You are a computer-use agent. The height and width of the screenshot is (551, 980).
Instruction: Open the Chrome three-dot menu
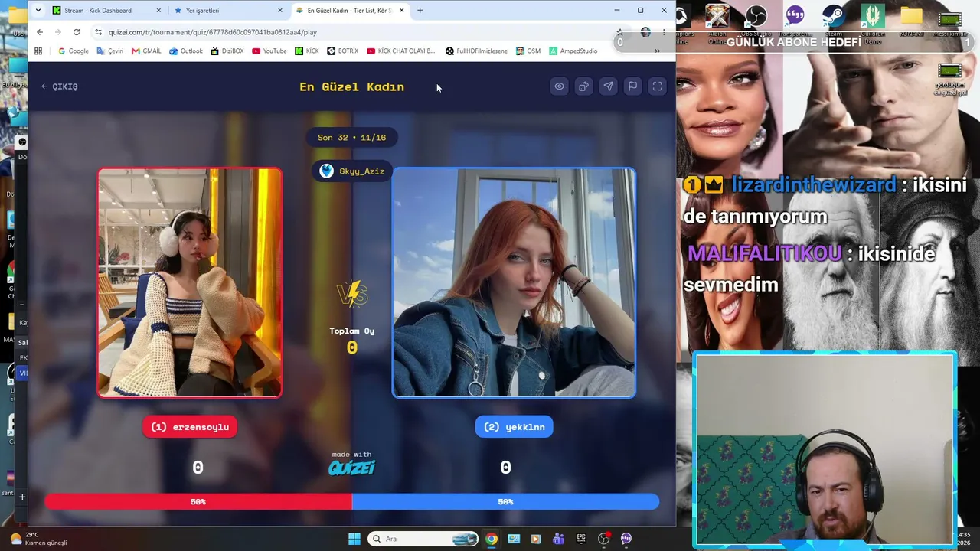click(664, 32)
